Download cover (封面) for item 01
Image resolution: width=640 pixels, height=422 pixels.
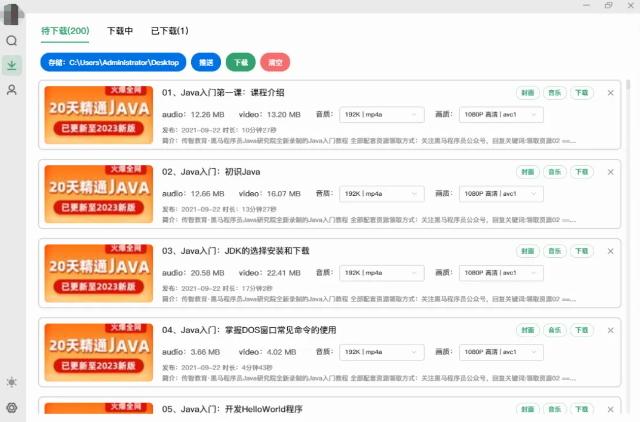(x=528, y=93)
